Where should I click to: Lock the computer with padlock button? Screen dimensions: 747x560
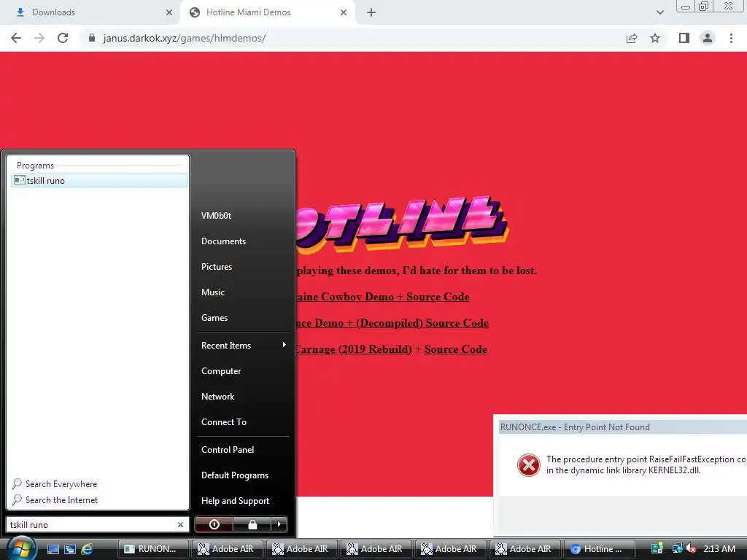point(252,524)
